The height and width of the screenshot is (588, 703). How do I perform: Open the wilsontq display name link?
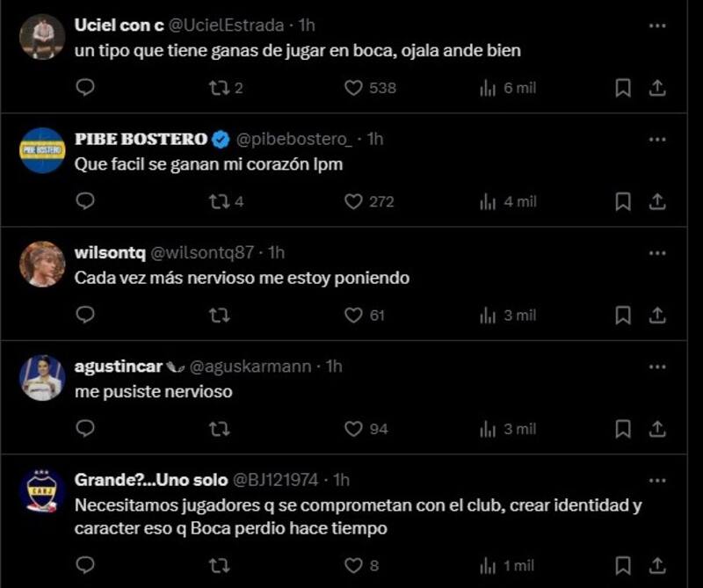pos(108,252)
